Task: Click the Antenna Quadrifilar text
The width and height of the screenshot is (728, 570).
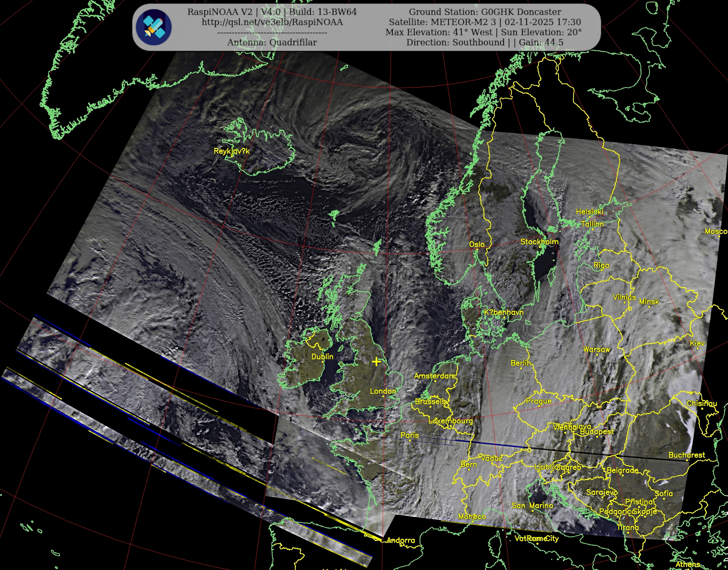Action: 272,43
